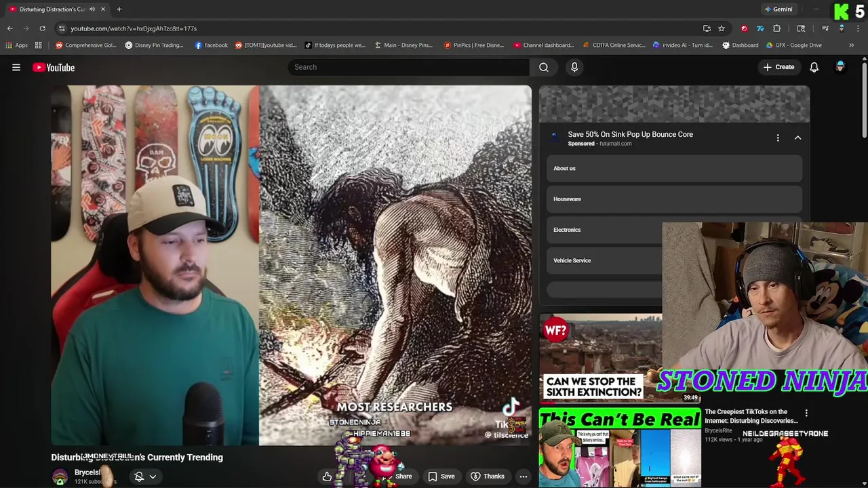
Task: Click the browser address bar URL
Action: pos(134,28)
